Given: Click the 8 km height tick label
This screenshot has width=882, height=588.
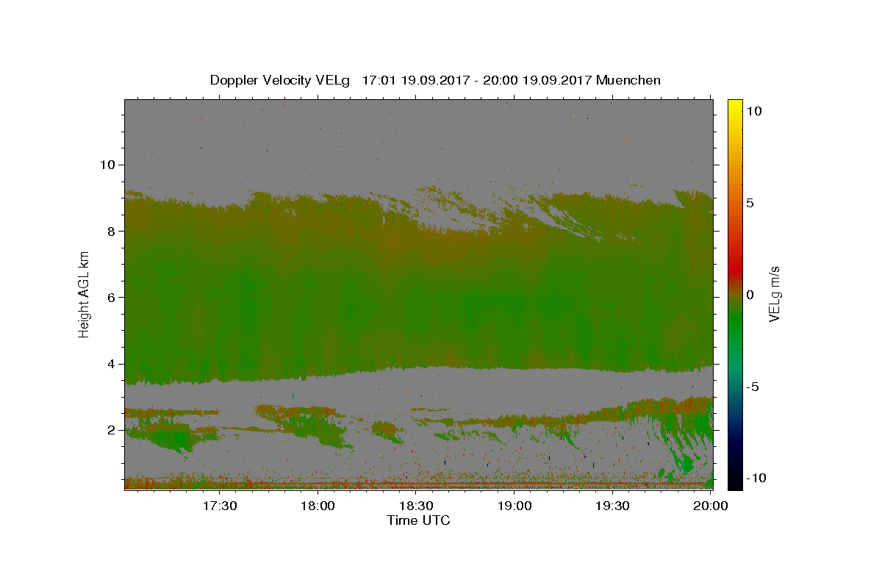Looking at the screenshot, I should 110,231.
